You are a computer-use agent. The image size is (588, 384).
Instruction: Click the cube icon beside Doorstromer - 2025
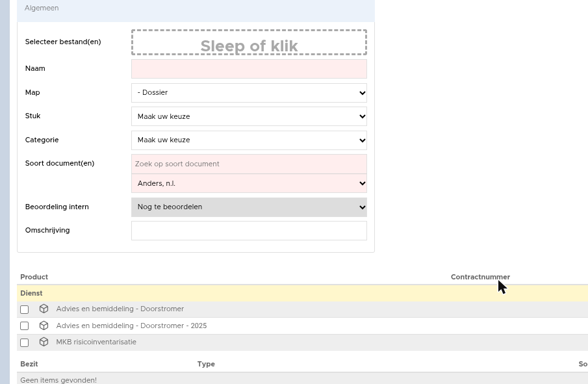pyautogui.click(x=44, y=326)
